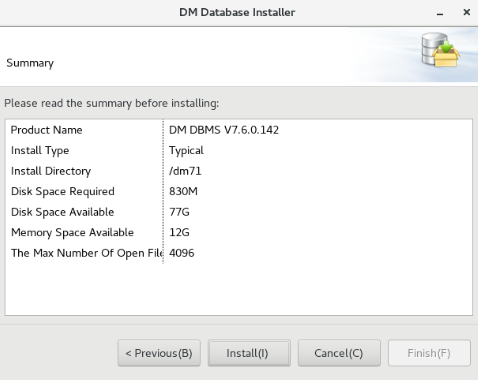Click the 830M disk space value
Image resolution: width=478 pixels, height=380 pixels.
point(183,192)
